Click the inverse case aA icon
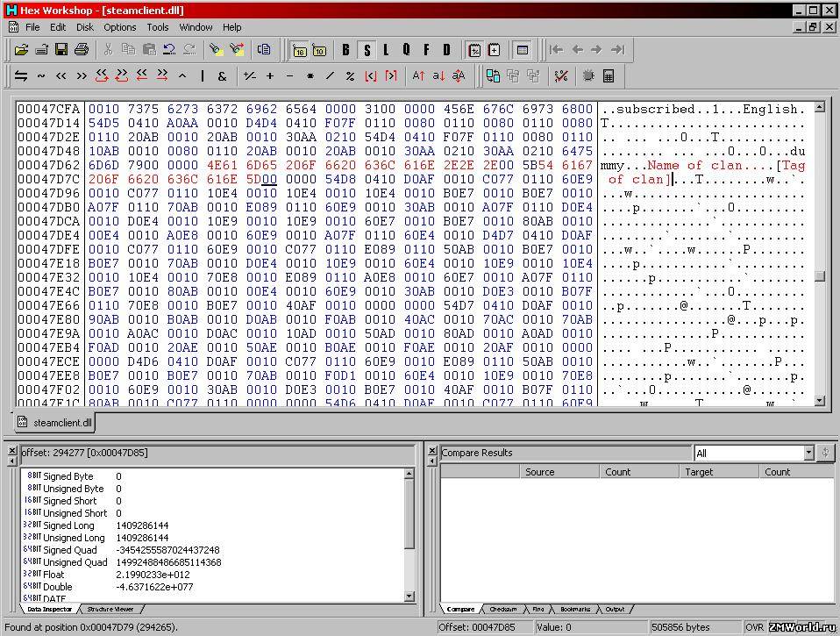This screenshot has width=840, height=636. pos(459,76)
